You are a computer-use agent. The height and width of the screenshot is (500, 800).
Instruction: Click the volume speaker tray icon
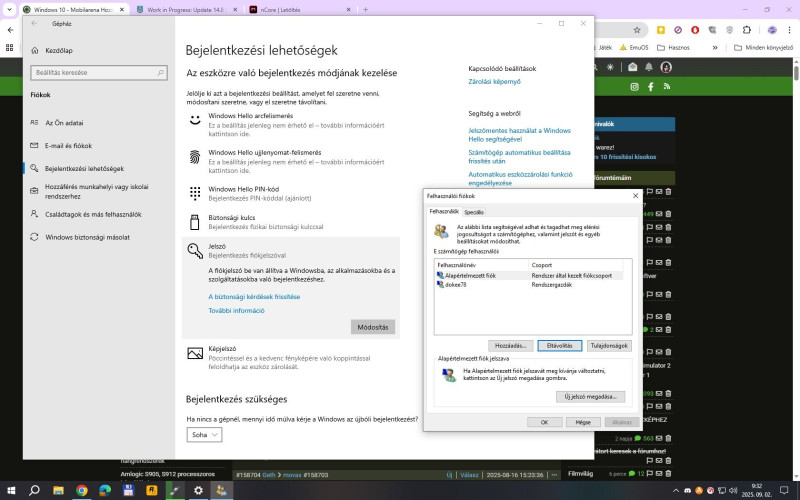(733, 490)
